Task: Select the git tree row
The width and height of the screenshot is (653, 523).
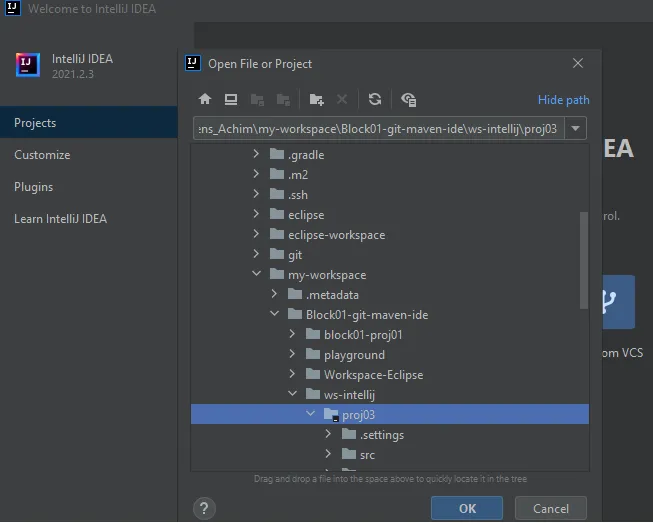Action: (x=390, y=254)
